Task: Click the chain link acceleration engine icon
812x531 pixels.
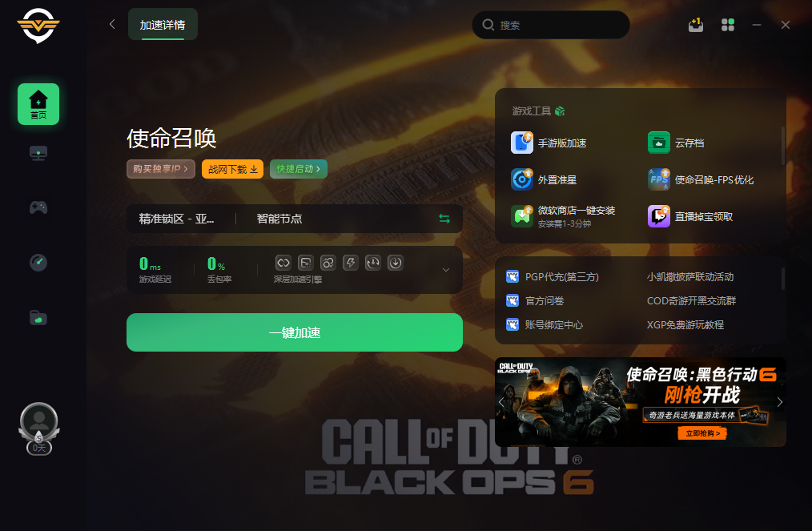Action: tap(283, 263)
